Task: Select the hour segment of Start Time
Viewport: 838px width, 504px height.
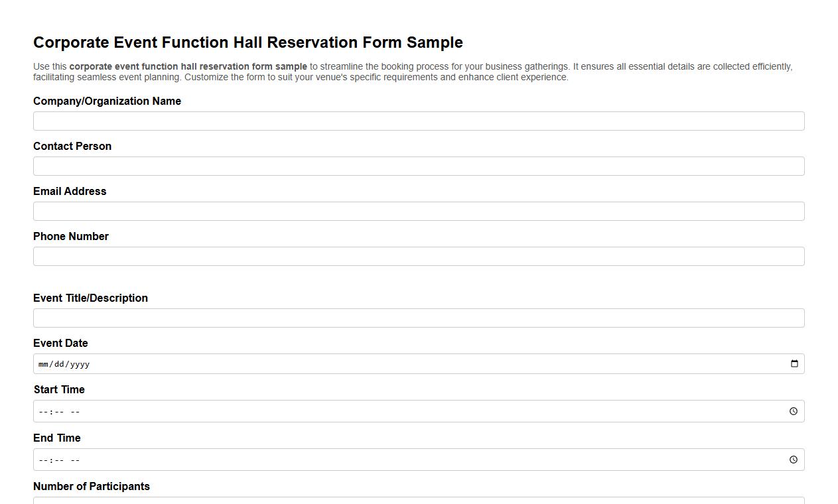Action: pyautogui.click(x=42, y=411)
